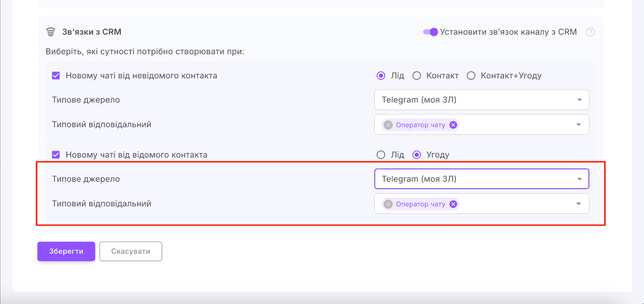Select Лід radio for unknown contact chat
This screenshot has width=644, height=304.
(x=381, y=76)
